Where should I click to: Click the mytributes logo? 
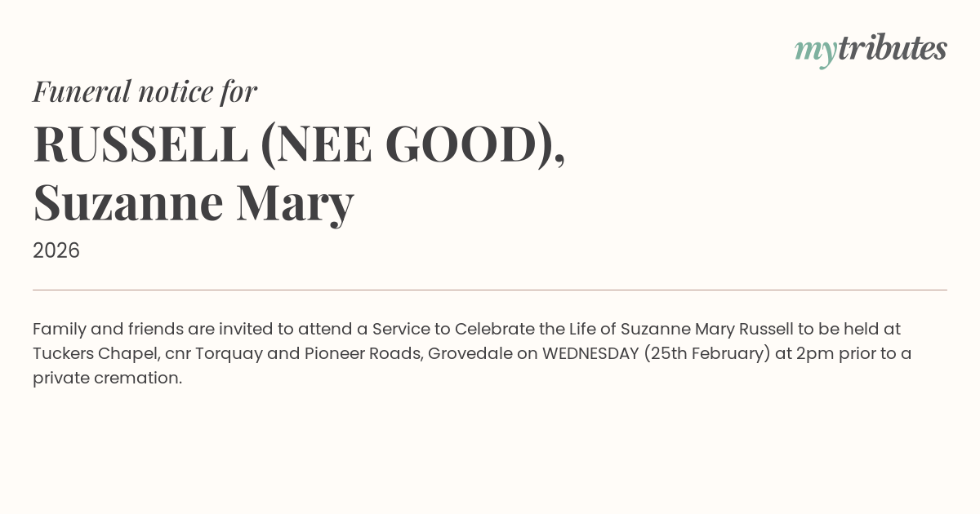click(x=871, y=49)
